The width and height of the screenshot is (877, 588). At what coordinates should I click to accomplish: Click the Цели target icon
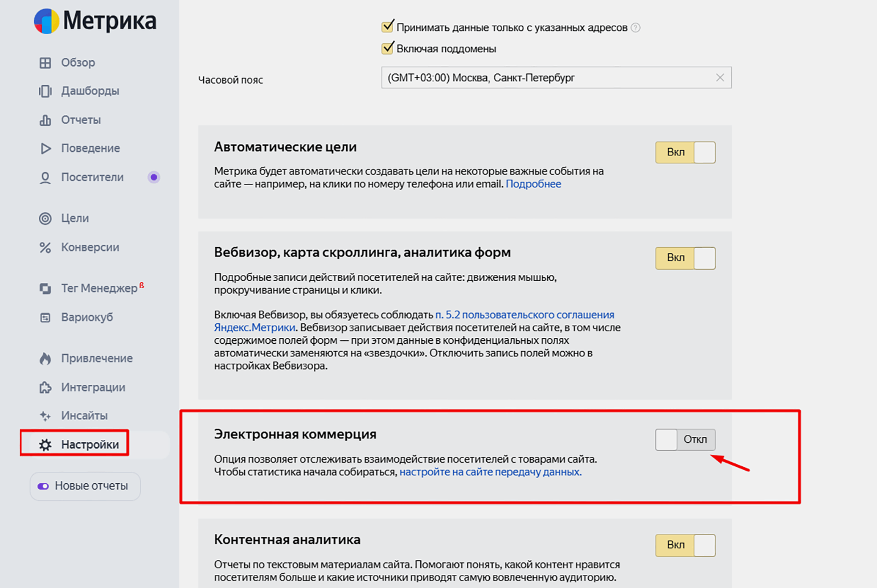(45, 219)
